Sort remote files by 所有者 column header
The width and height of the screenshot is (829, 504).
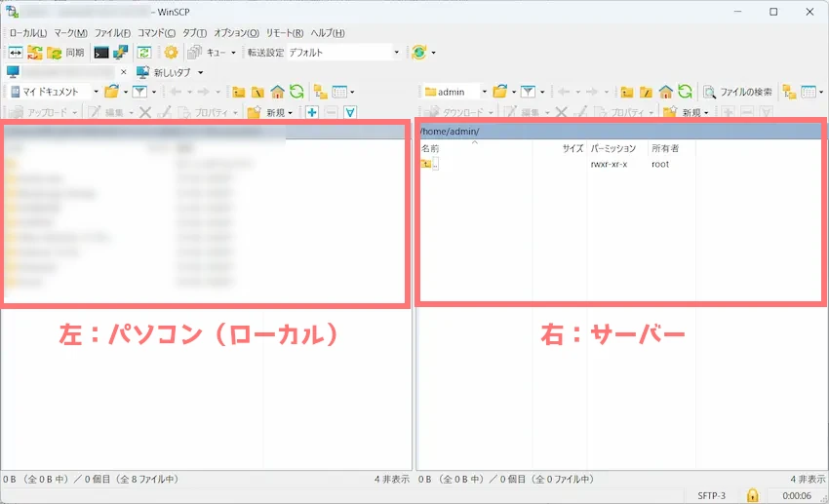(x=672, y=148)
